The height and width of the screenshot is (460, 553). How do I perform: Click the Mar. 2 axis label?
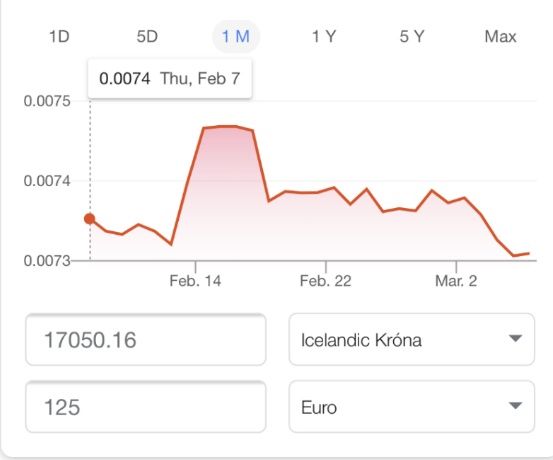coord(456,281)
